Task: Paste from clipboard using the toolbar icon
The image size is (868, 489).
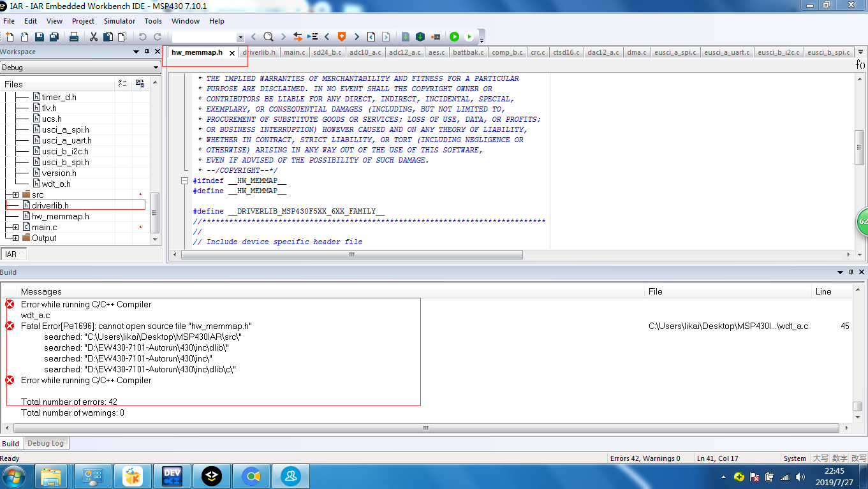Action: point(122,37)
